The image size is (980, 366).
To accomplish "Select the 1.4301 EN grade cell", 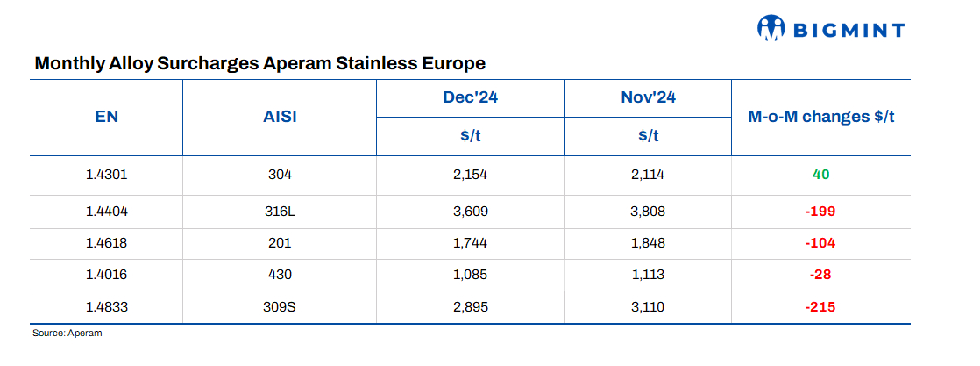I will 106,174.
